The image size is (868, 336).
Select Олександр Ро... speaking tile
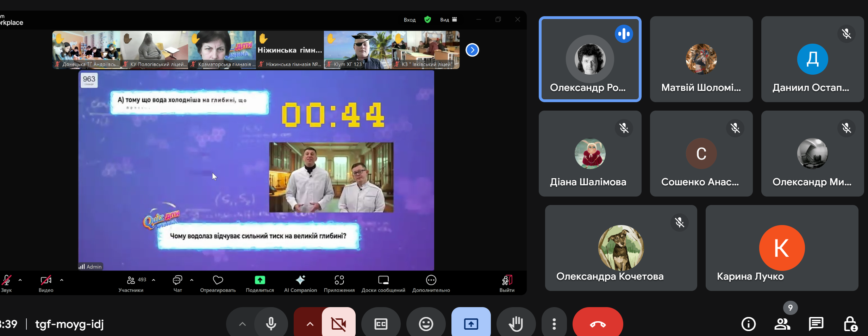590,59
